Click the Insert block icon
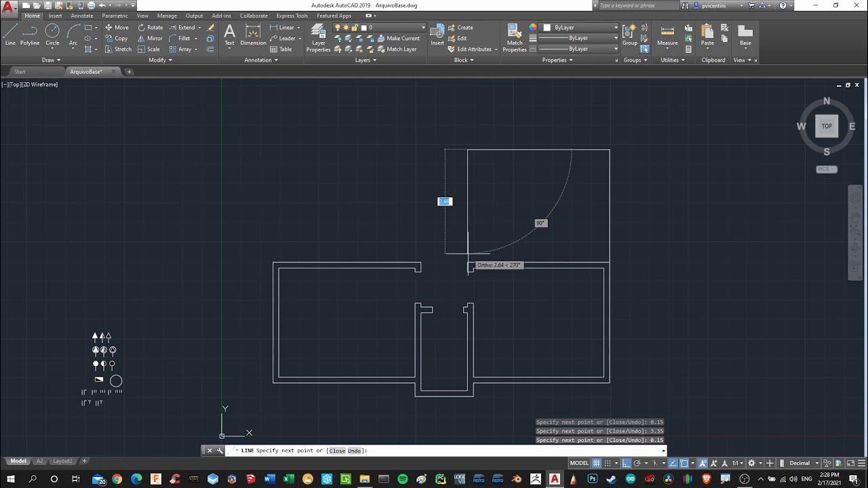Viewport: 868px width, 488px height. tap(437, 35)
